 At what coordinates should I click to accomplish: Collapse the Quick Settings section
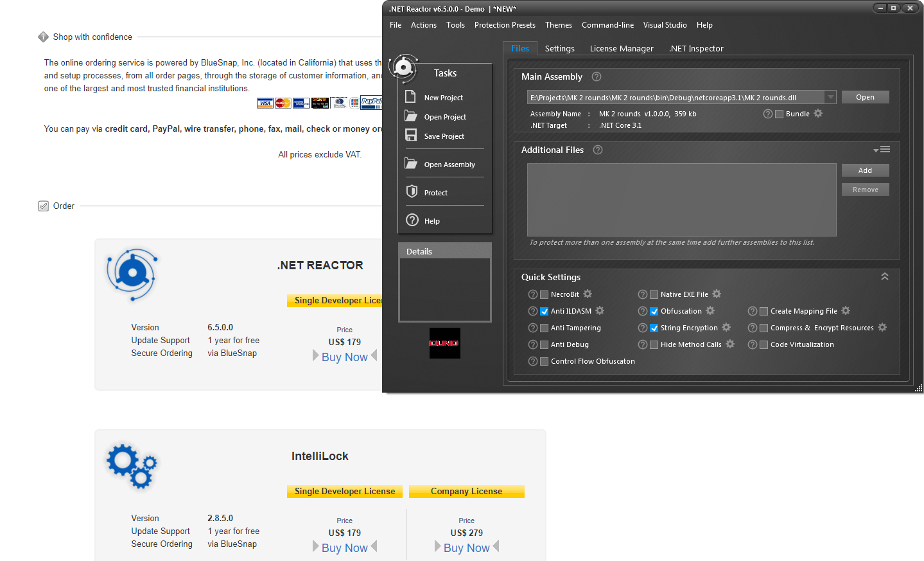[x=885, y=276]
